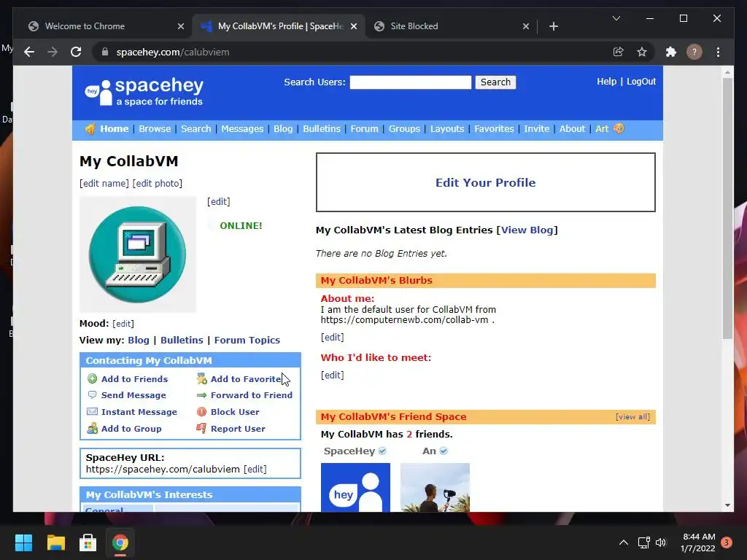
Task: Click the An friend photo thumbnail
Action: click(435, 487)
